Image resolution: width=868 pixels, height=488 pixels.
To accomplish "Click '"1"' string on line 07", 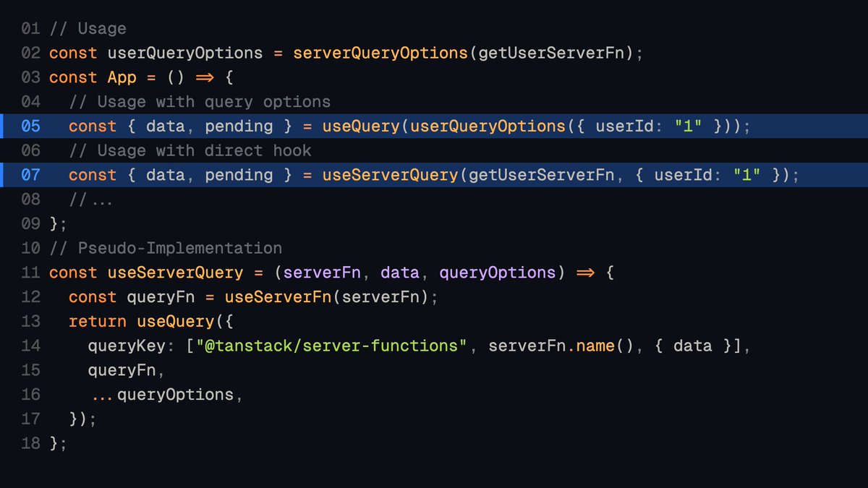I will pyautogui.click(x=746, y=175).
